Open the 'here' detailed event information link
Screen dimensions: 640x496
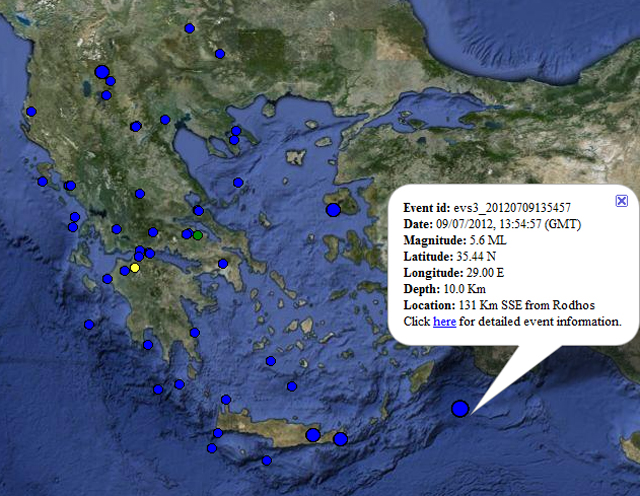tap(444, 322)
